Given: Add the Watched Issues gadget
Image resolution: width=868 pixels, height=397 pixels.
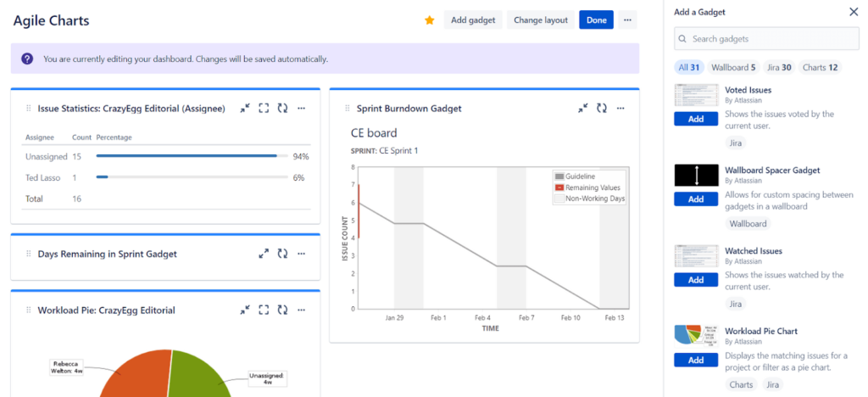Looking at the screenshot, I should click(x=696, y=280).
